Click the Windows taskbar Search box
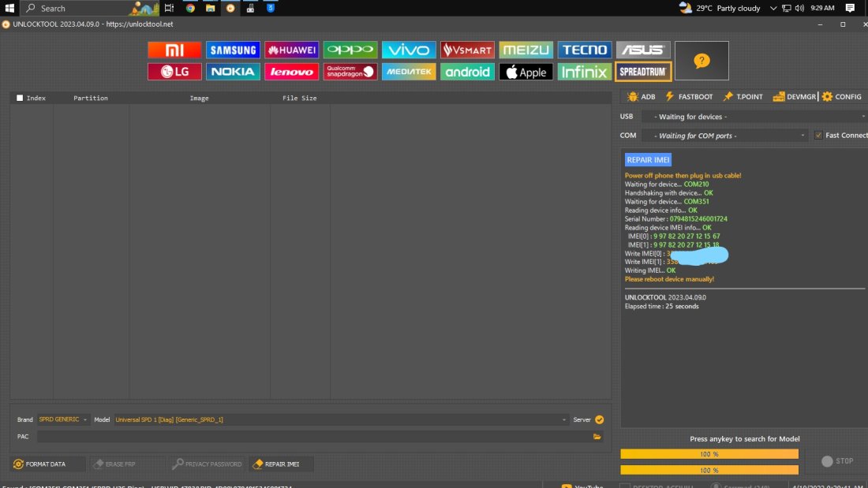This screenshot has height=488, width=868. pyautogui.click(x=90, y=8)
